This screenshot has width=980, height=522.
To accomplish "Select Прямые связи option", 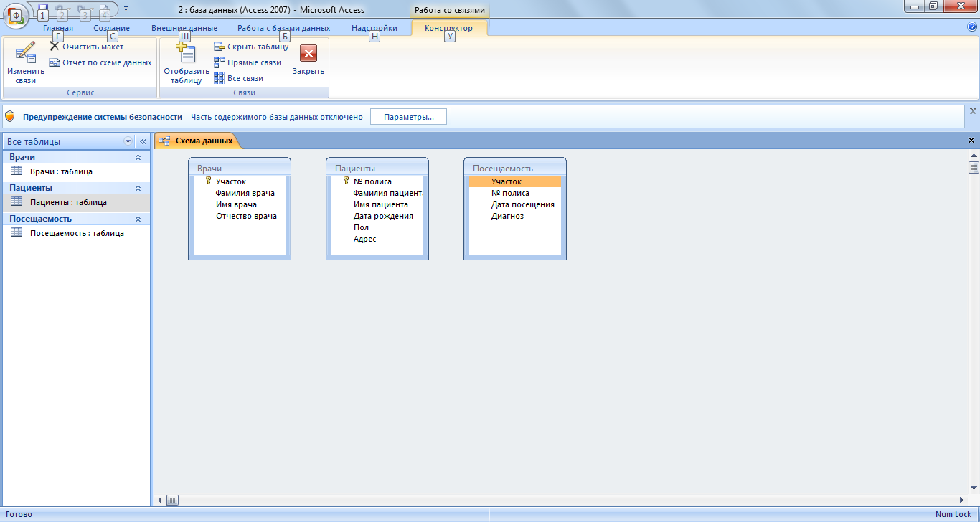I will pos(248,62).
